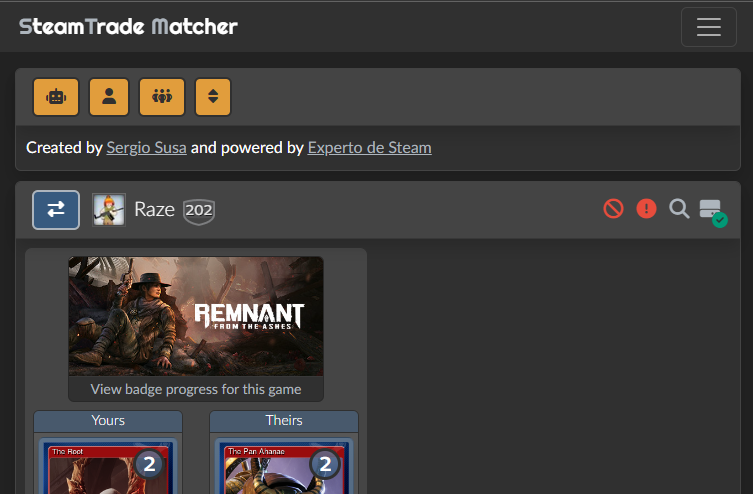Click the magnifying glass search icon

coord(679,209)
